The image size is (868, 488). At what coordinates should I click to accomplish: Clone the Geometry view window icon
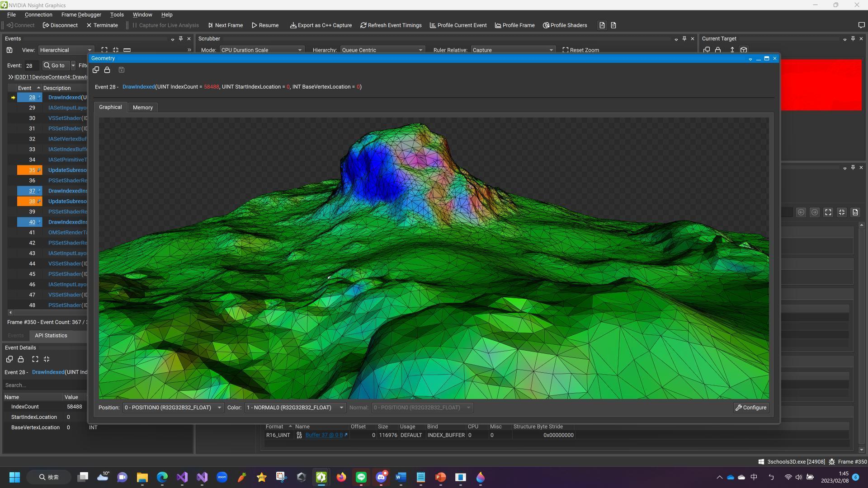coord(96,70)
